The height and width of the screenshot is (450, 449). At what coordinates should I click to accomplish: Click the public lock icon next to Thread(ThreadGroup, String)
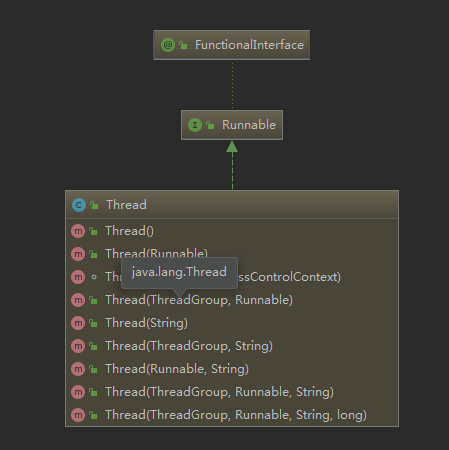[x=93, y=346]
